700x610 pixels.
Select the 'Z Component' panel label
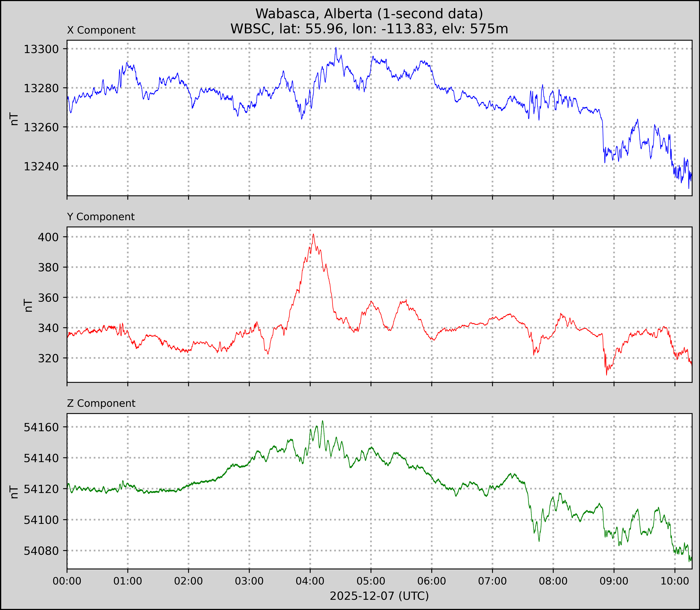click(101, 403)
